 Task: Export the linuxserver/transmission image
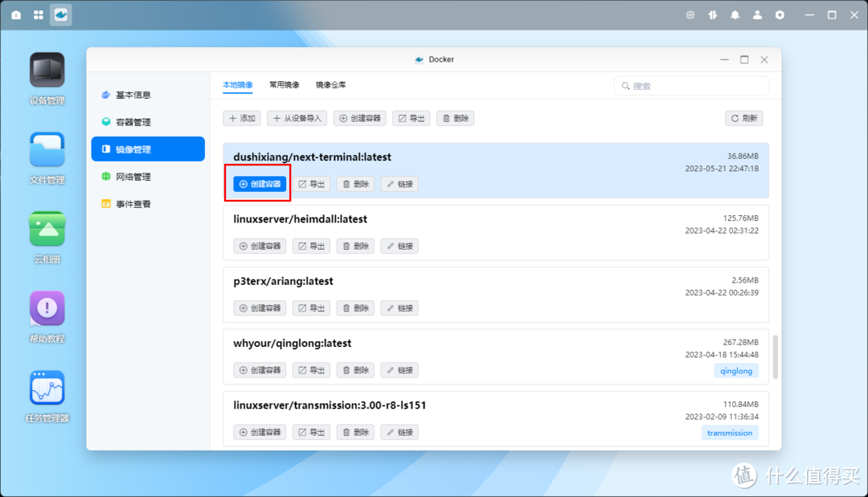point(311,432)
